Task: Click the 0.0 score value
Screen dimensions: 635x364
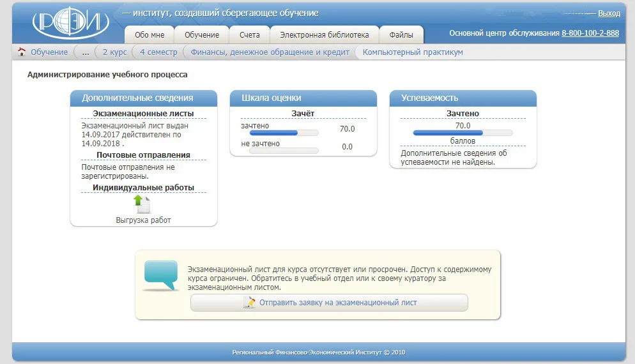Action: [x=347, y=147]
